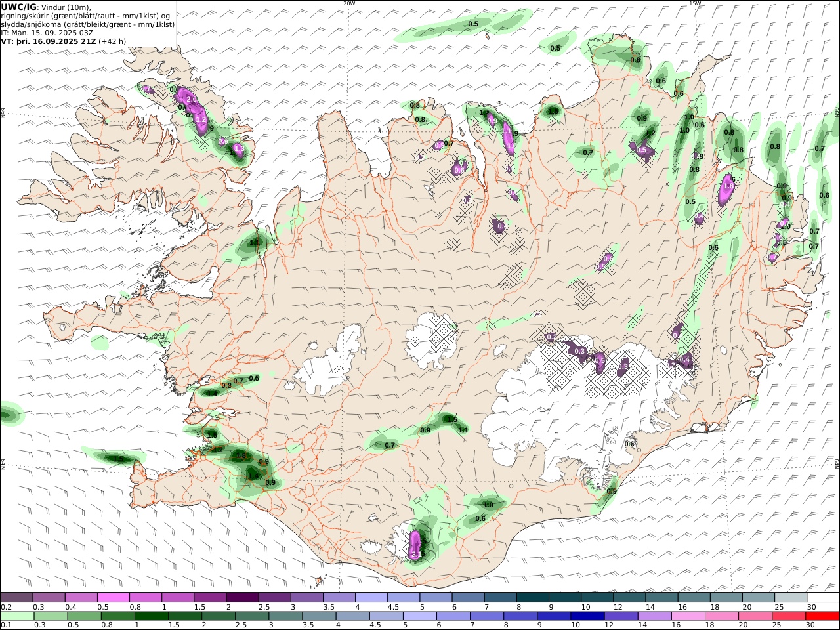840x630 pixels.
Task: Pick the 1.5 purple swatch in upper legend row
Action: [x=210, y=597]
